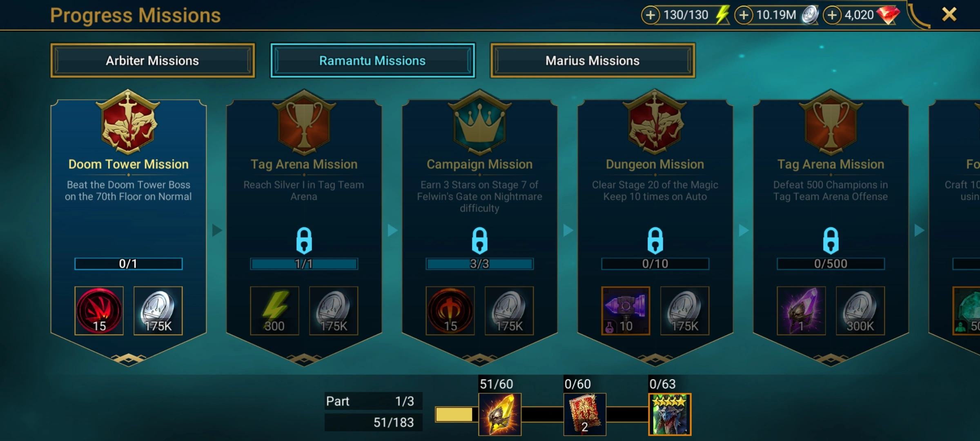View the Ramantu champion reward at 0/63
The width and height of the screenshot is (980, 441).
pyautogui.click(x=670, y=414)
